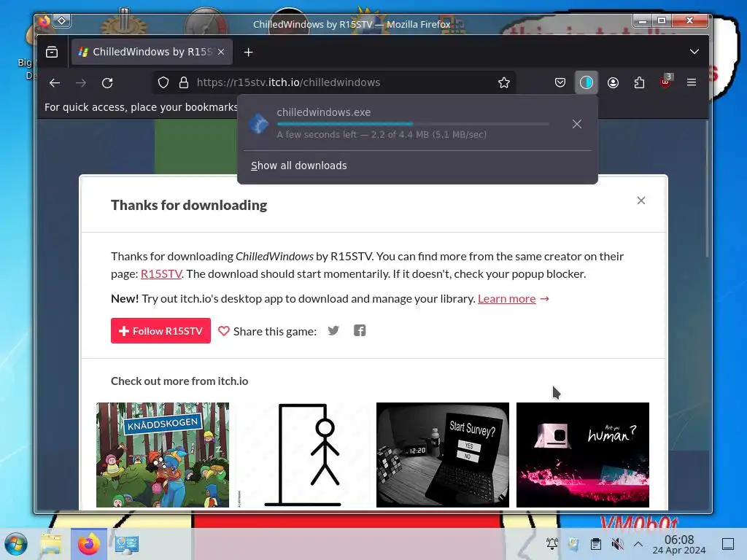Image resolution: width=747 pixels, height=560 pixels.
Task: Click the Firefox taskbar icon
Action: [88, 544]
